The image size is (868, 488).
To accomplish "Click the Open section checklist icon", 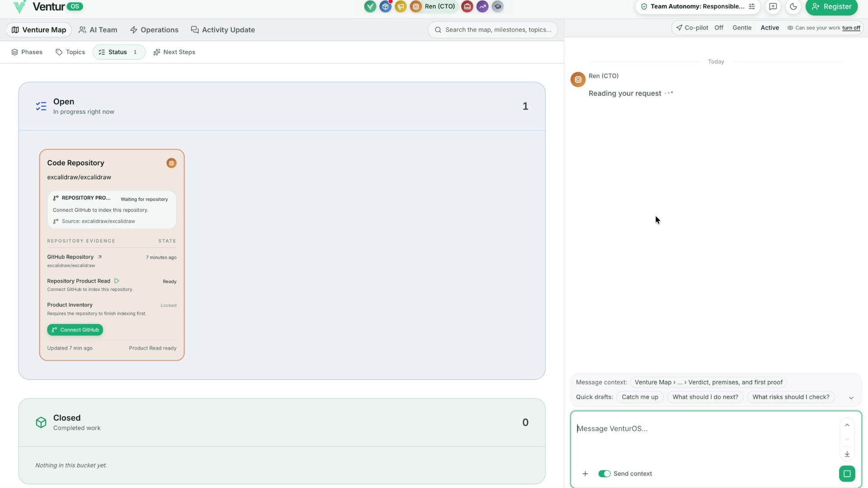I will coord(41,106).
